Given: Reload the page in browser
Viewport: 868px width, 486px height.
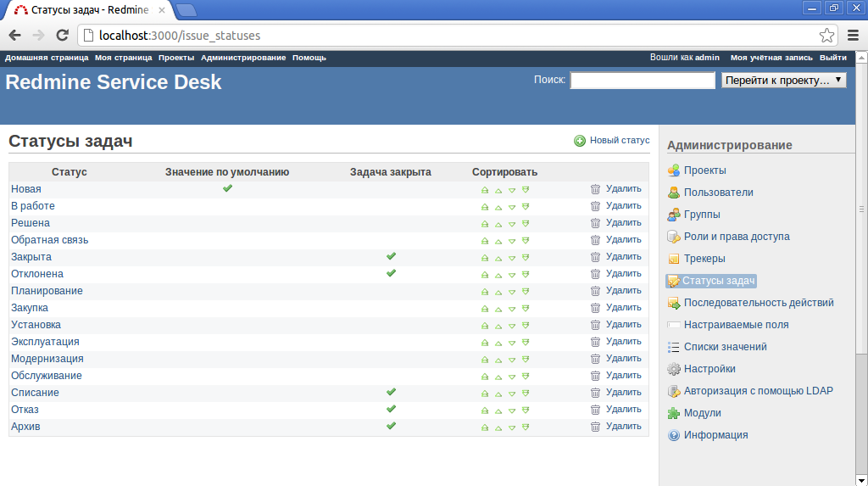Looking at the screenshot, I should point(63,36).
